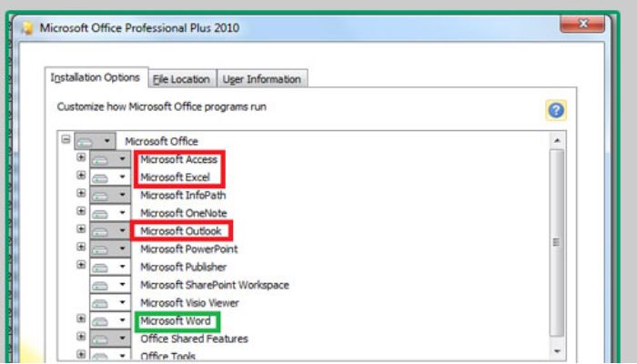Click the Office setup icon in title bar
Viewport: 637px width, 364px height.
pyautogui.click(x=27, y=28)
